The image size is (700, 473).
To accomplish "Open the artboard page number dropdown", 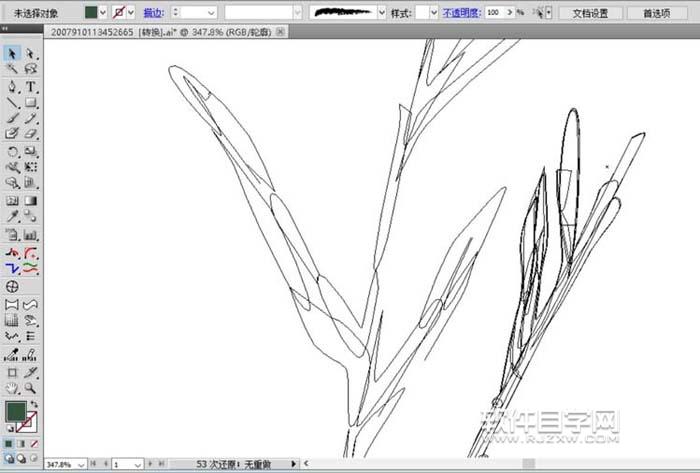I will (x=138, y=465).
